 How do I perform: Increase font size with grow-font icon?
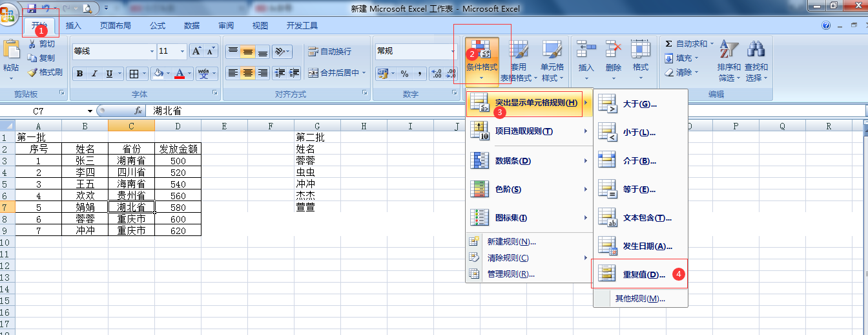(196, 51)
